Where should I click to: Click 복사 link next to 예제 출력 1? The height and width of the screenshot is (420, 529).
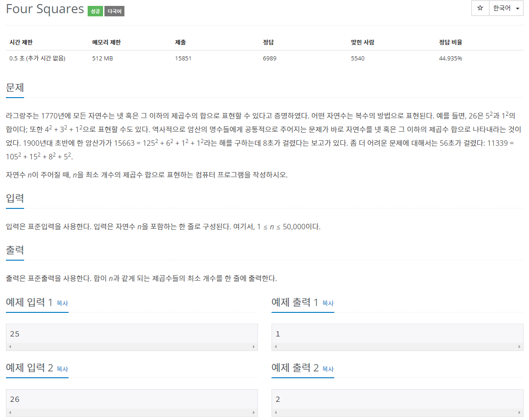(x=328, y=303)
